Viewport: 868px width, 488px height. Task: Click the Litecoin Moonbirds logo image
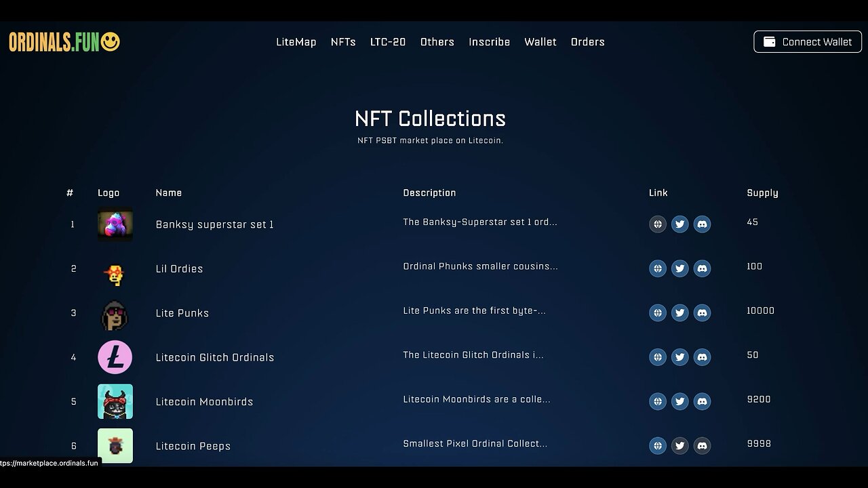point(115,401)
